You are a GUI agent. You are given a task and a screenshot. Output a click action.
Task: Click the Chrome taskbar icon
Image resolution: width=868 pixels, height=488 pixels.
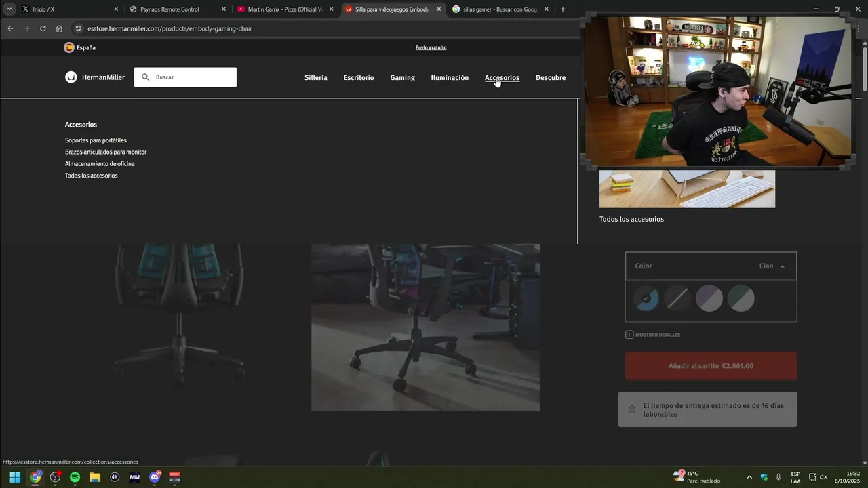tap(35, 477)
